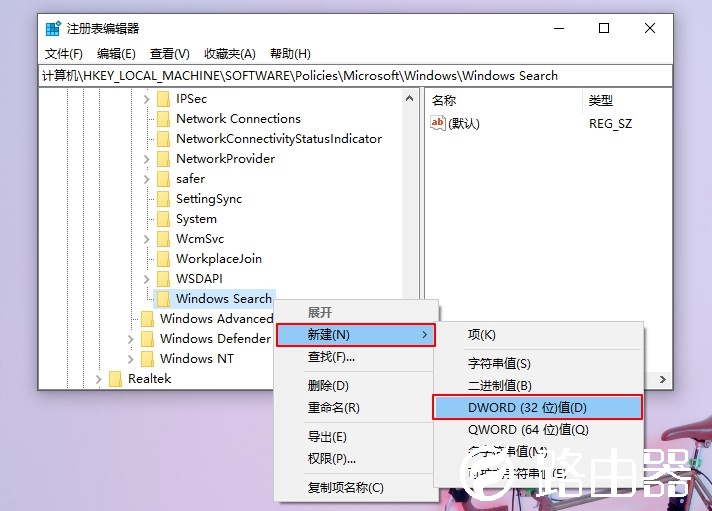Select 项(K) in the New submenu
Image resolution: width=712 pixels, height=511 pixels.
point(538,335)
